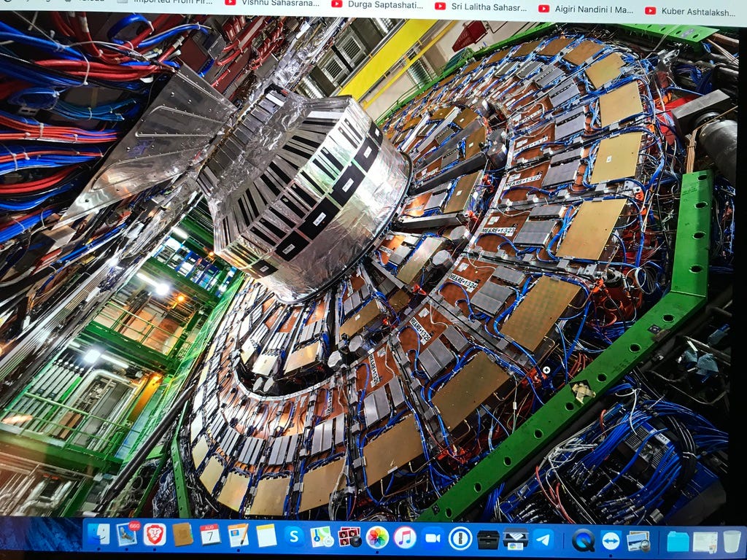The image size is (747, 560).
Task: Open 'Aigiri Nandini I Ma...' bookmark
Action: coord(586,9)
